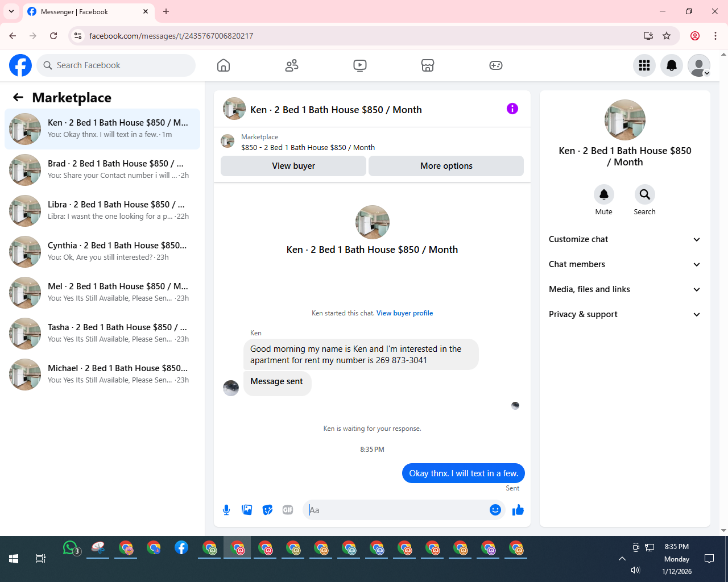Expand the Privacy & support section
The image size is (728, 582).
pyautogui.click(x=624, y=314)
